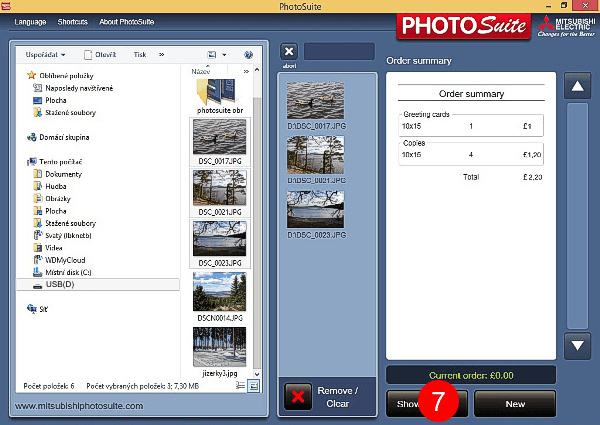Select Místní disk (C:)
The width and height of the screenshot is (600, 425).
[x=62, y=272]
